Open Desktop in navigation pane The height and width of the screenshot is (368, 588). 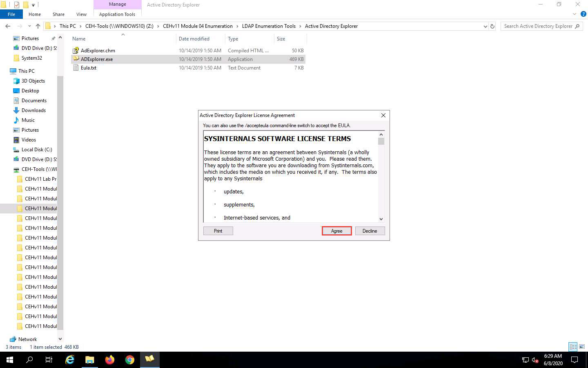click(30, 91)
